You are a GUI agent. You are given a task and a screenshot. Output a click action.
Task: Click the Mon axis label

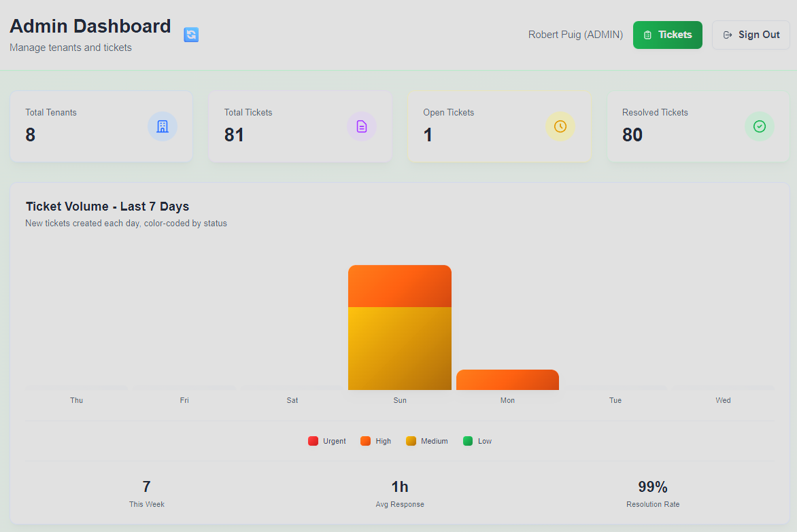tap(507, 400)
